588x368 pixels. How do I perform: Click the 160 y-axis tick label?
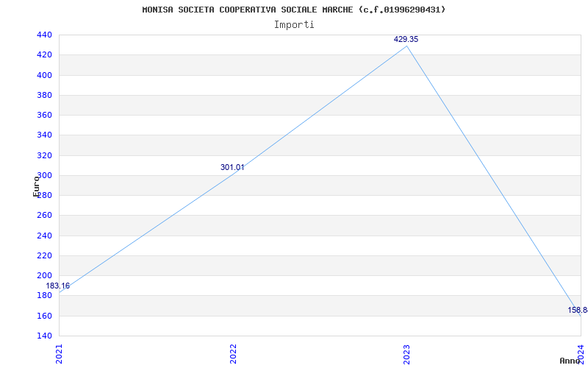pos(44,316)
